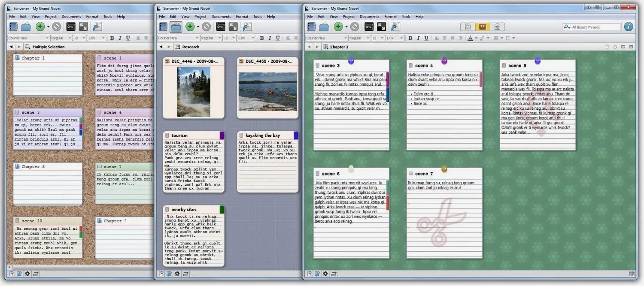Expand the Add button arrow in the Chapter 2 window
Viewport: 644px width, 286px height.
(346, 27)
